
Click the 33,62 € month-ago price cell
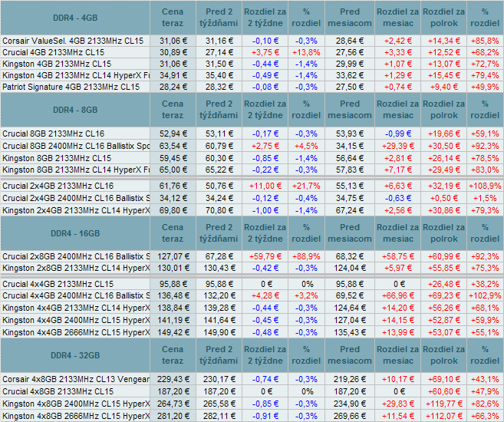350,75
